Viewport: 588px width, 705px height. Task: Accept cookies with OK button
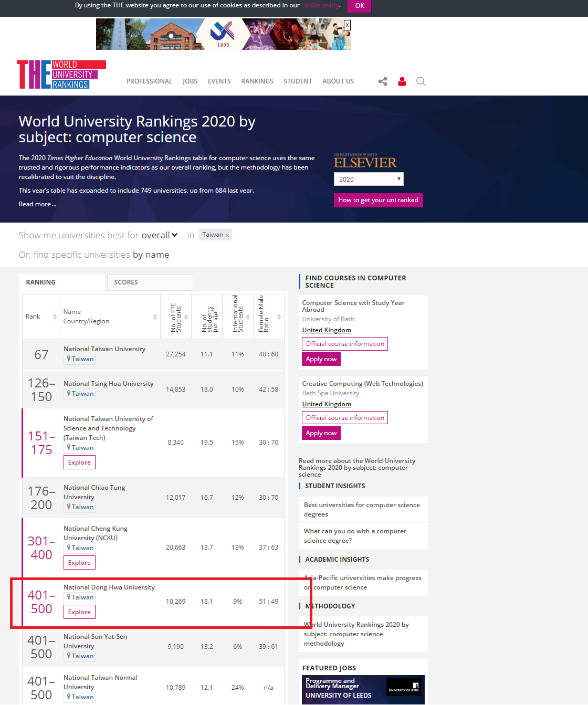(360, 6)
